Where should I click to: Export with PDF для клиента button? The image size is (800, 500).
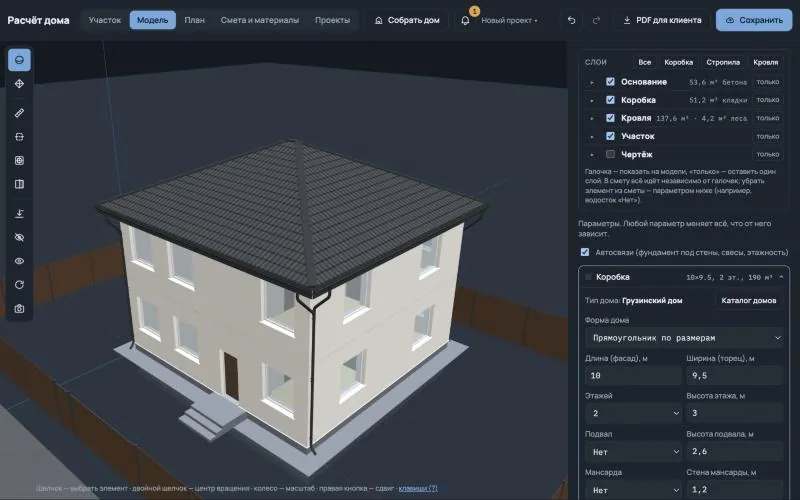(662, 20)
